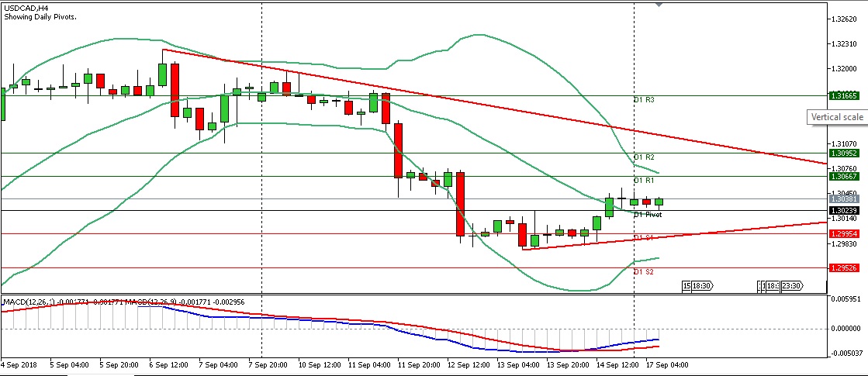Click the D1 S2 pivot label
Screen dimensions: 868x376
[644, 272]
